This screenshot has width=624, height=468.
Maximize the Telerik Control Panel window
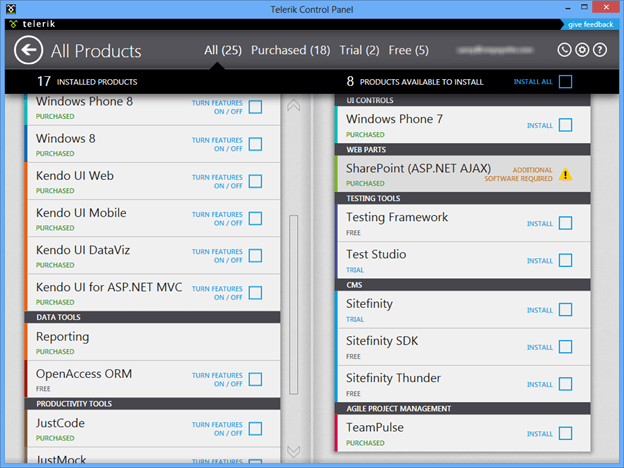coord(584,7)
